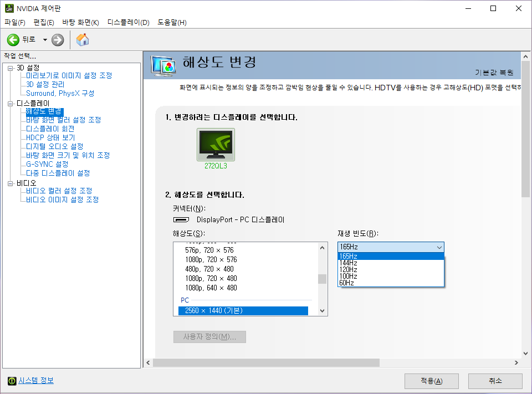Screen dimensions: 532x394
Task: Open the Back history dropdown arrow
Action: [45, 40]
